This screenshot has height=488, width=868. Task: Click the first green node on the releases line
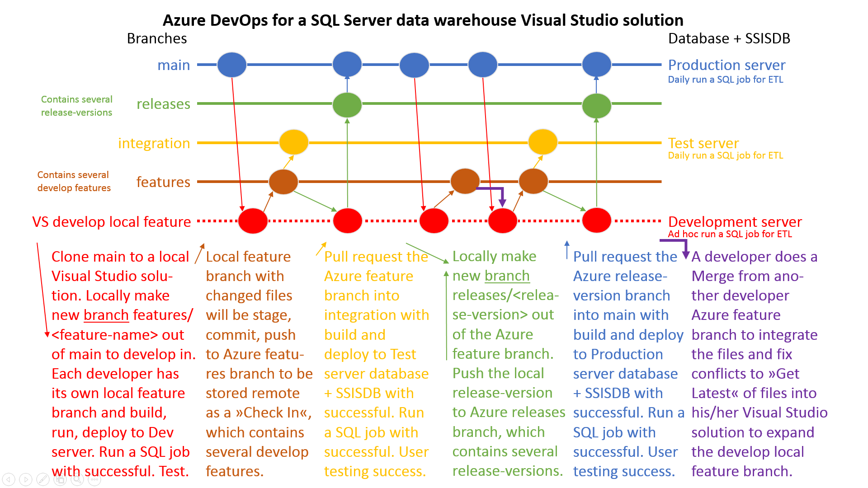(347, 105)
